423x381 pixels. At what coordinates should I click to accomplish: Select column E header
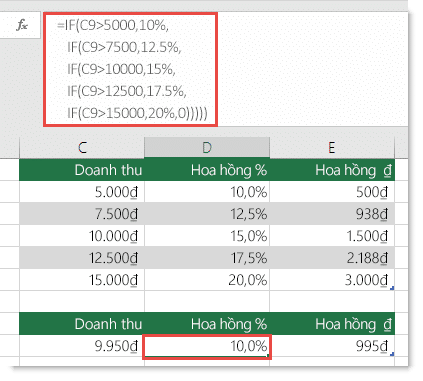(x=332, y=147)
